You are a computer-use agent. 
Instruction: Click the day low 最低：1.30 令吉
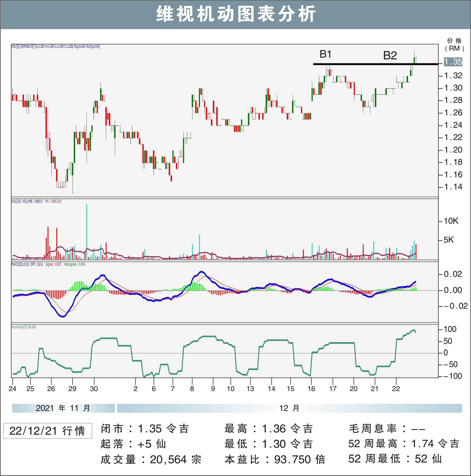pos(269,444)
